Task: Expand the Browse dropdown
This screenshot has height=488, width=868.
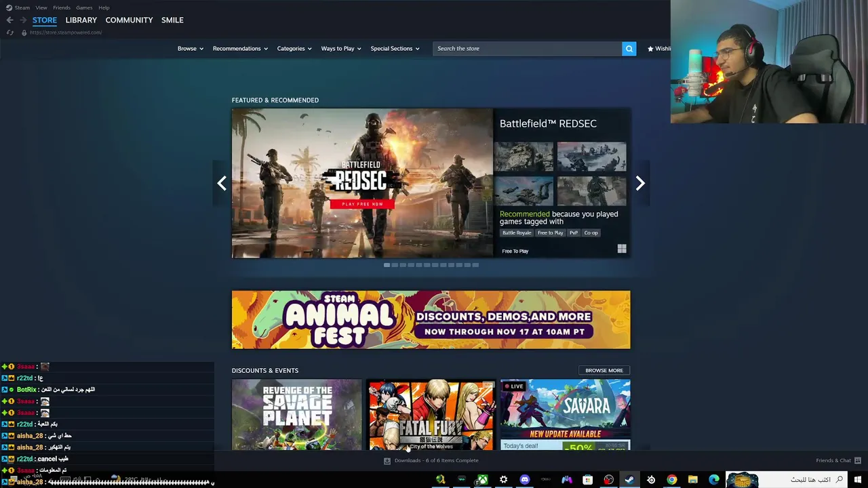Action: click(191, 49)
